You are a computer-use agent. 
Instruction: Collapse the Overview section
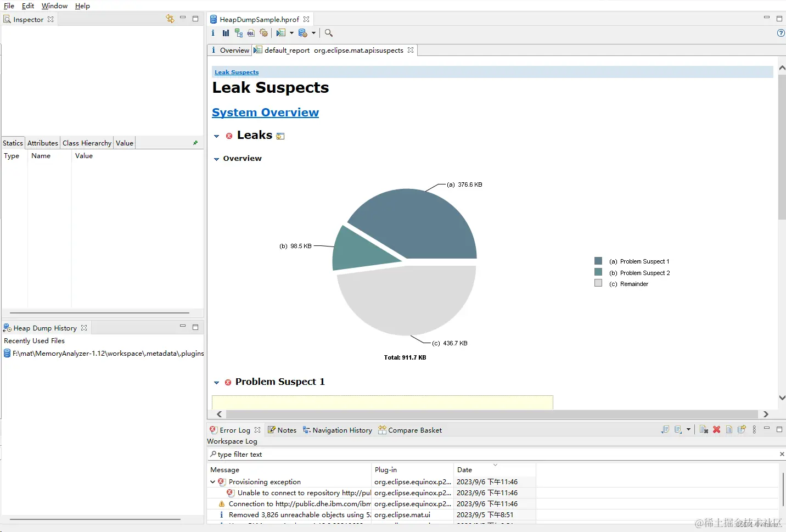pyautogui.click(x=216, y=159)
